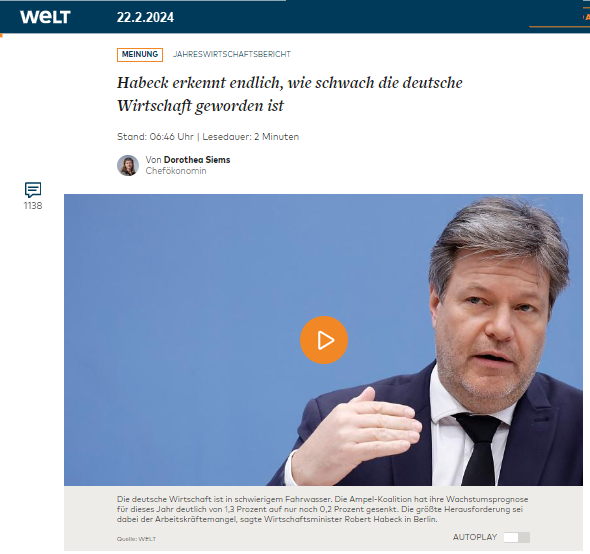Click the 1138 comments count

33,206
